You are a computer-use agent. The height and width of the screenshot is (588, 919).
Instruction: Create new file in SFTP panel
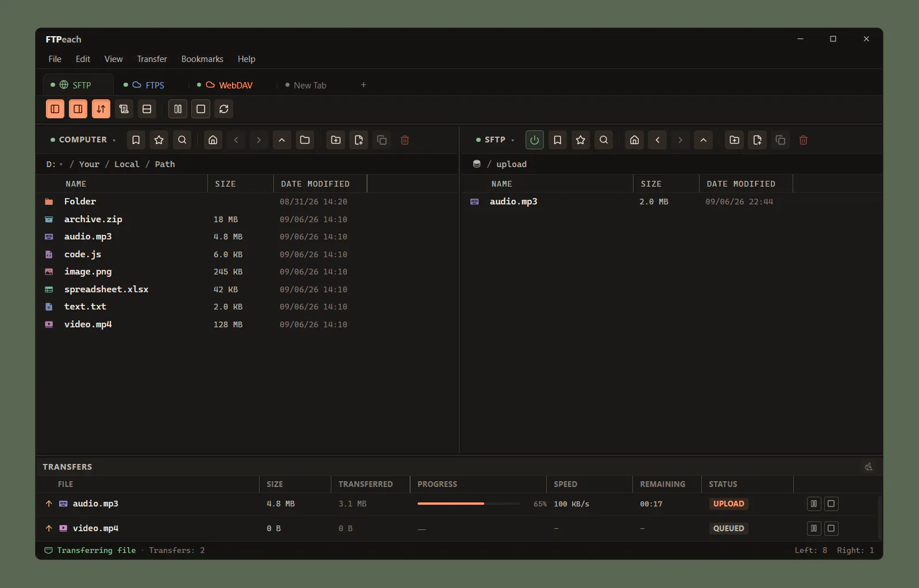click(758, 140)
